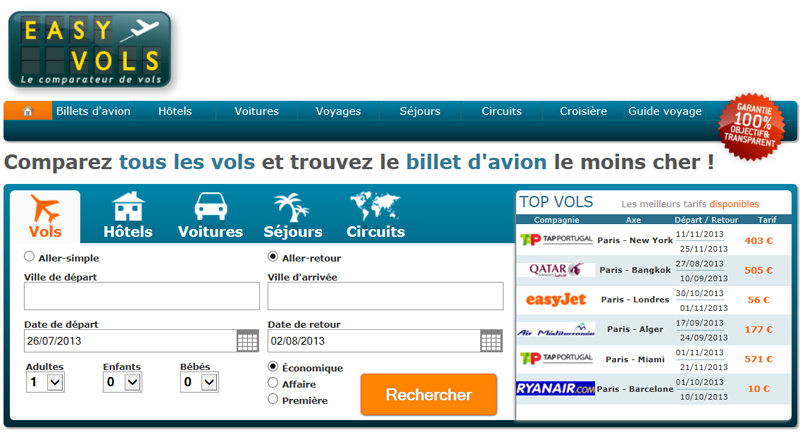Switch to the Circuits search tab

tap(376, 216)
